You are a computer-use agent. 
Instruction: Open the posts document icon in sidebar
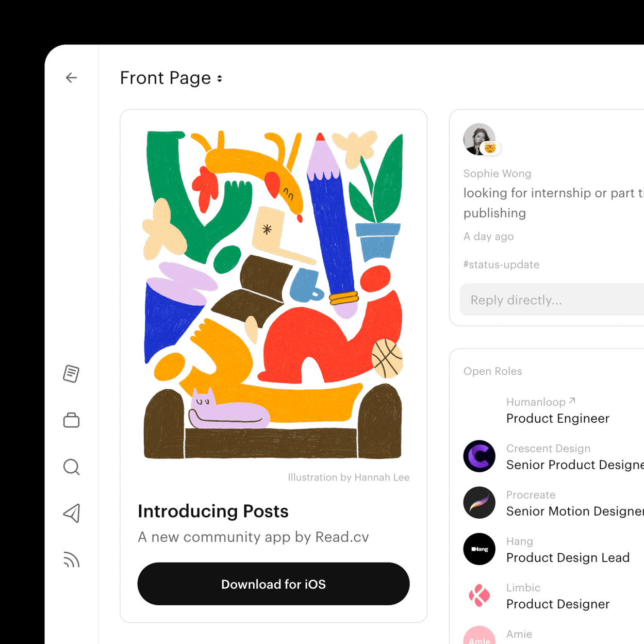pos(71,374)
